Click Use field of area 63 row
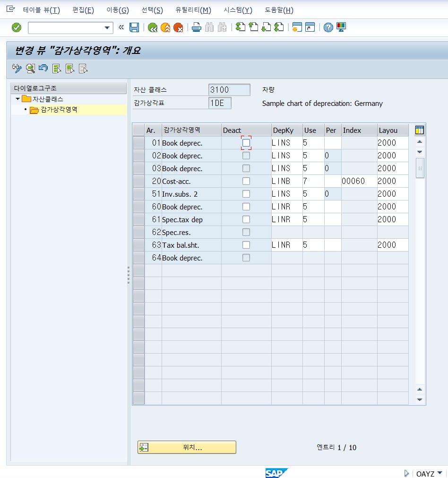Screen dimensions: 448x478 pos(313,245)
